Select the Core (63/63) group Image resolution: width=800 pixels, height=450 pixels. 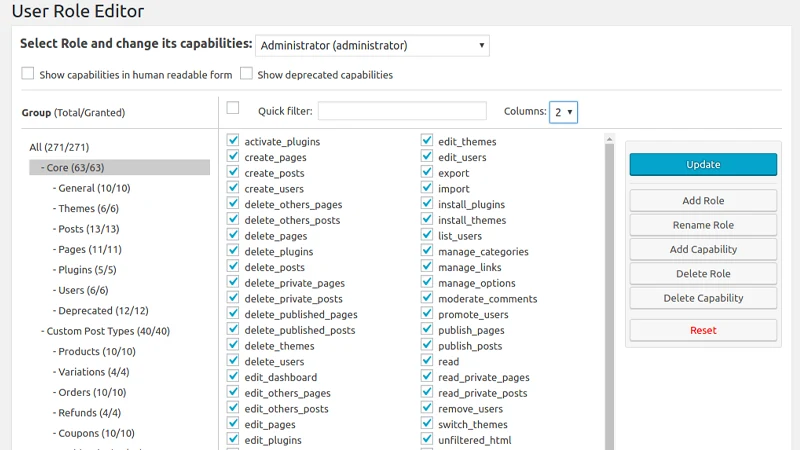click(x=119, y=167)
